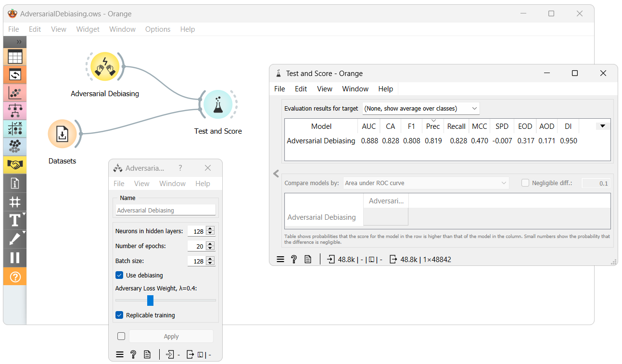
Task: Sort table by Model column header
Action: click(x=321, y=126)
